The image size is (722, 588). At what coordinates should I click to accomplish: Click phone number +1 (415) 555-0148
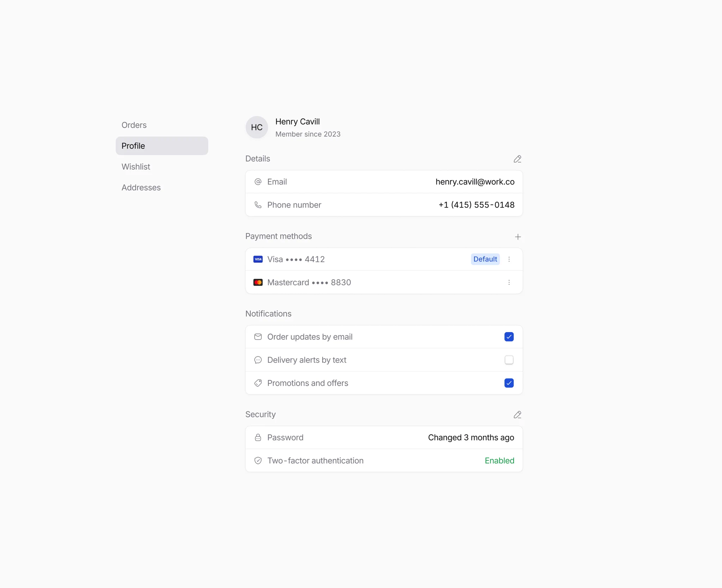coord(476,205)
